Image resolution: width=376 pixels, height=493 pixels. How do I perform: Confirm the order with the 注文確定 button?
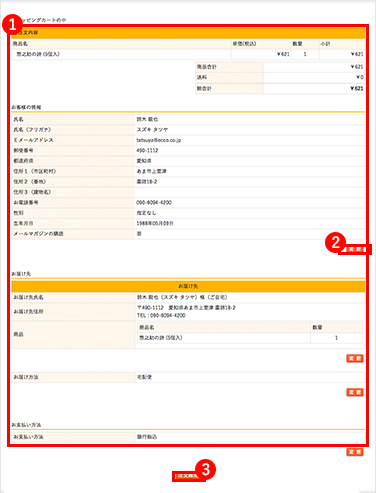coord(187,476)
